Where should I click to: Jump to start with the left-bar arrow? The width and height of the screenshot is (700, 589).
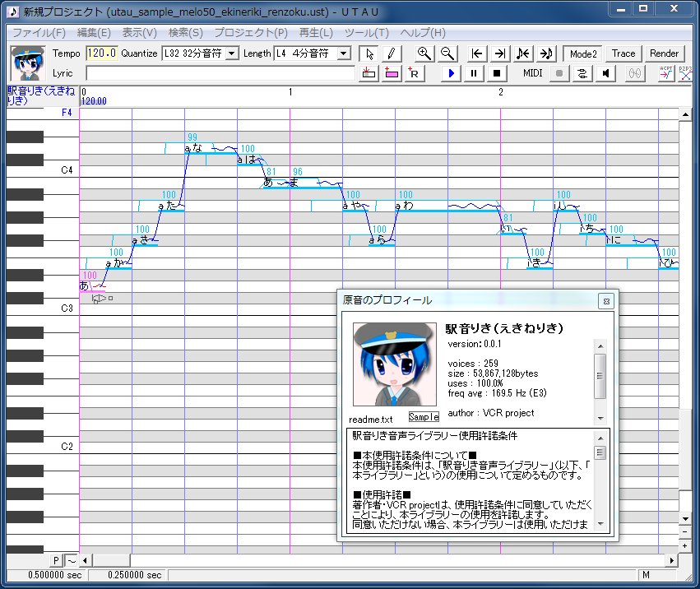click(477, 53)
